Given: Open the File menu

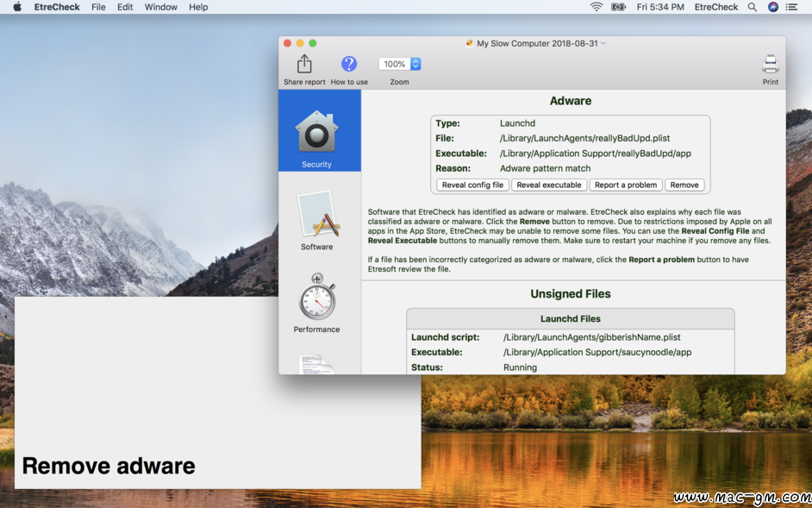Looking at the screenshot, I should pos(98,7).
